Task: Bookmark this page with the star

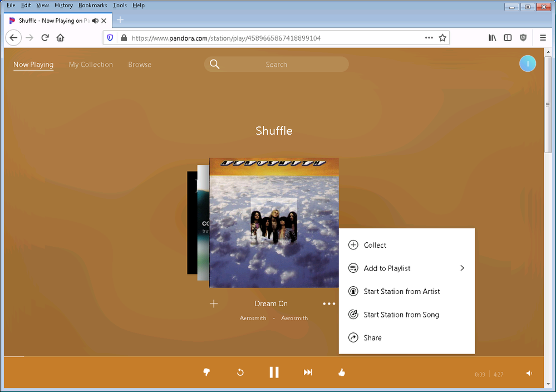Action: [x=442, y=38]
